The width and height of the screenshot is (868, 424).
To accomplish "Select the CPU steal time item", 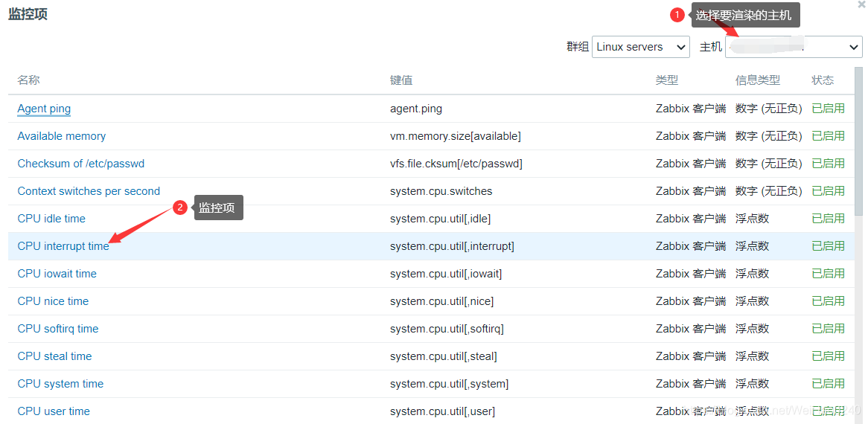I will tap(55, 356).
